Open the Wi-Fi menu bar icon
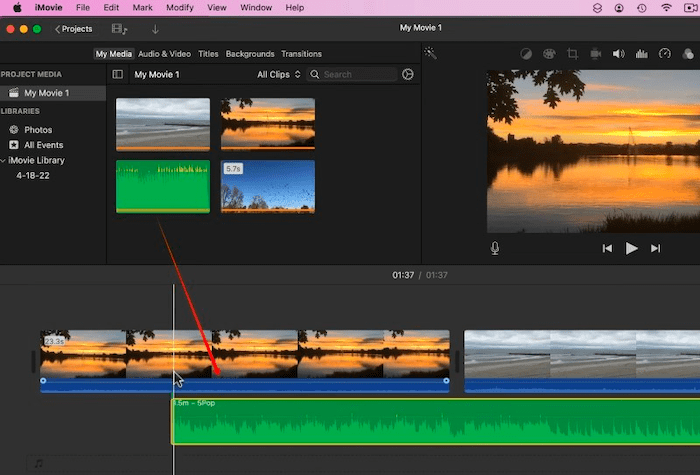Image resolution: width=700 pixels, height=475 pixels. coord(666,8)
